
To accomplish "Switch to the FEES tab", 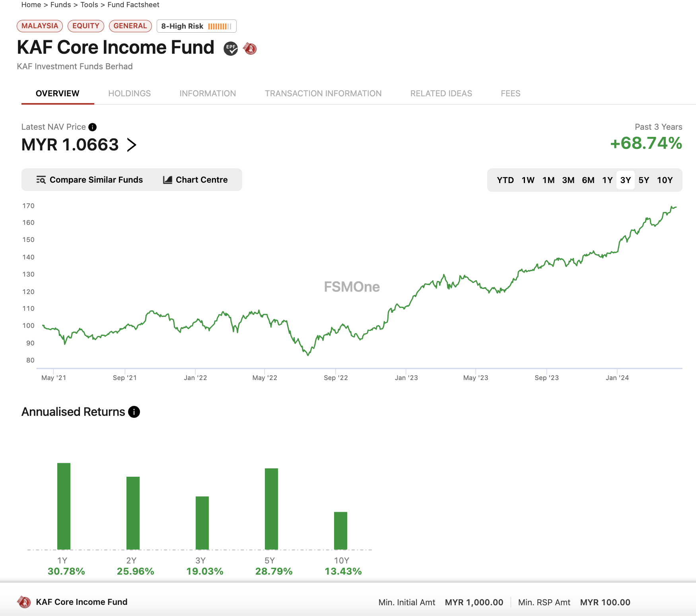I will (511, 94).
